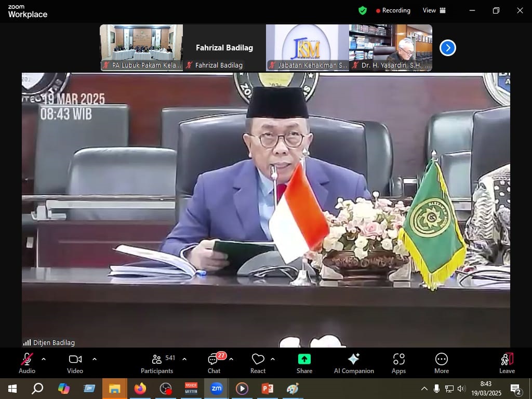Open the AI Companion

pos(354,363)
